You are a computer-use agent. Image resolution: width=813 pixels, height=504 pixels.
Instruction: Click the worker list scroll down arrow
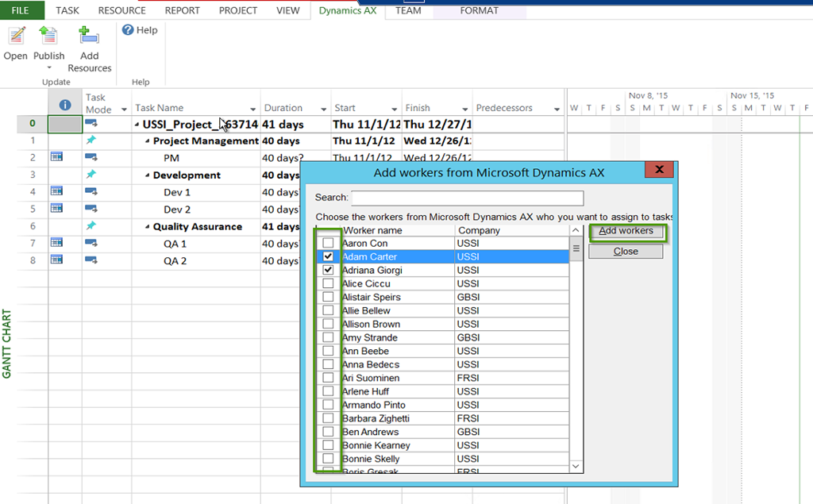tap(576, 467)
